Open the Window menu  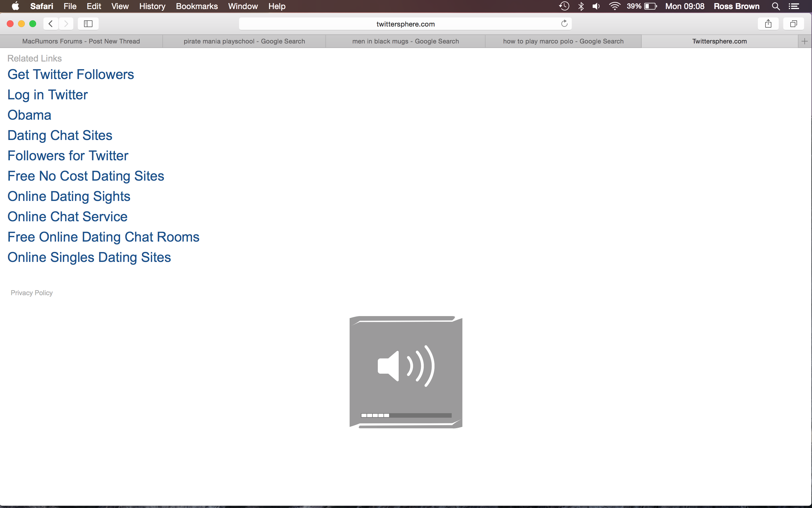click(243, 6)
